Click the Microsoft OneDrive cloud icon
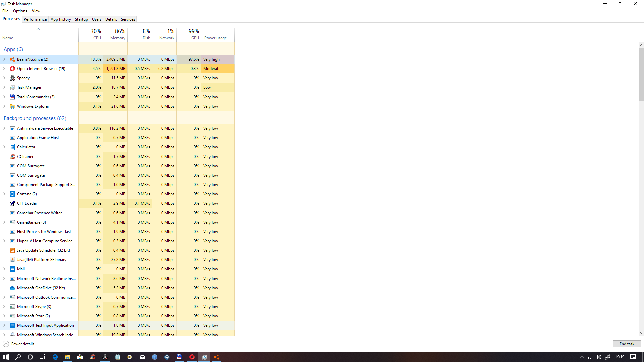Viewport: 644px width, 362px height. pos(12,288)
